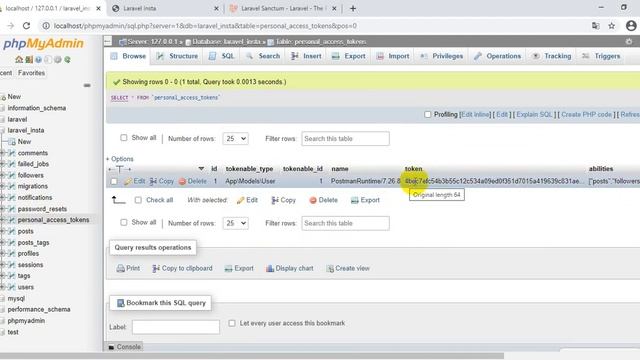This screenshot has width=640, height=360.
Task: Check upper Show all checkbox
Action: coord(124,138)
